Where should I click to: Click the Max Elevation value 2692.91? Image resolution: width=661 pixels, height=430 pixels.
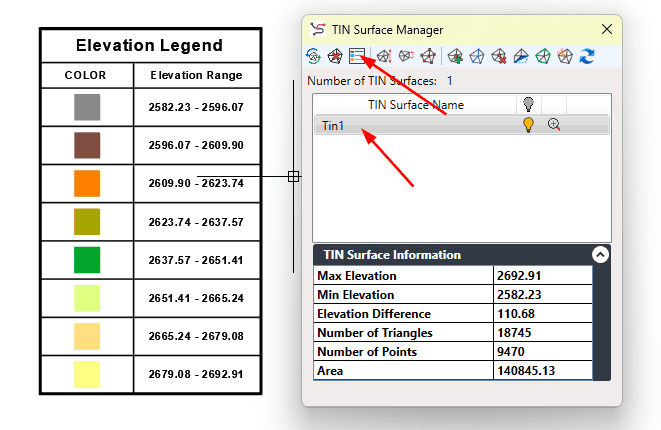pos(542,276)
